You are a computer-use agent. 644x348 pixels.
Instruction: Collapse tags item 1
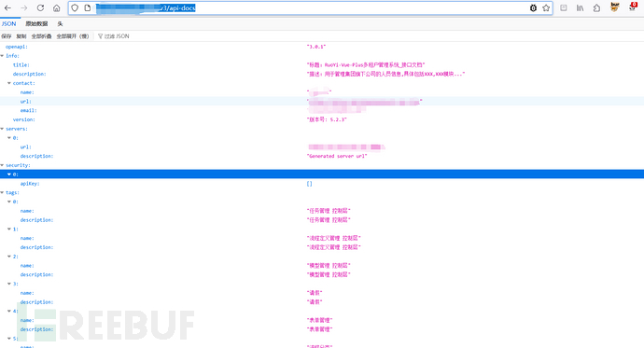click(9, 229)
